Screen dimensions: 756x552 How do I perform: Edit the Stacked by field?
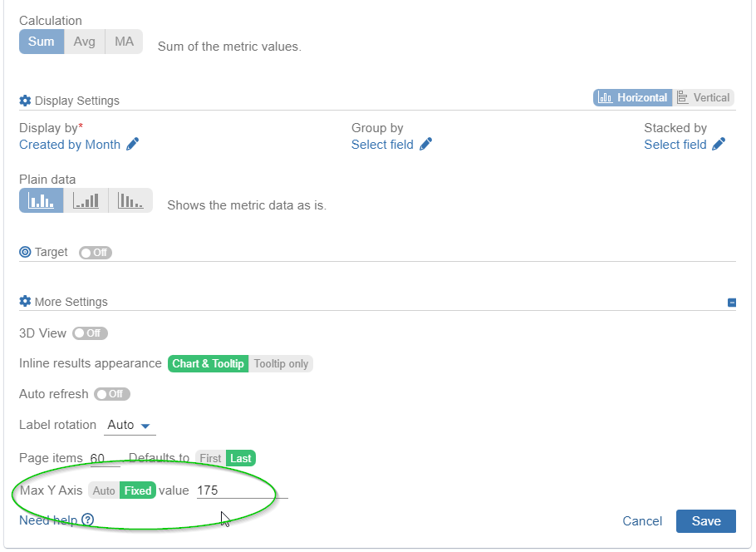[x=719, y=144]
